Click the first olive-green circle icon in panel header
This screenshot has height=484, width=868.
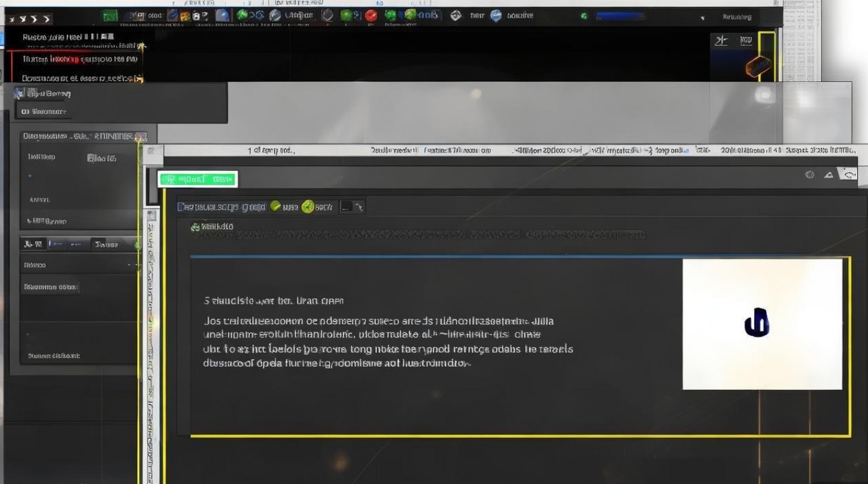pyautogui.click(x=276, y=207)
